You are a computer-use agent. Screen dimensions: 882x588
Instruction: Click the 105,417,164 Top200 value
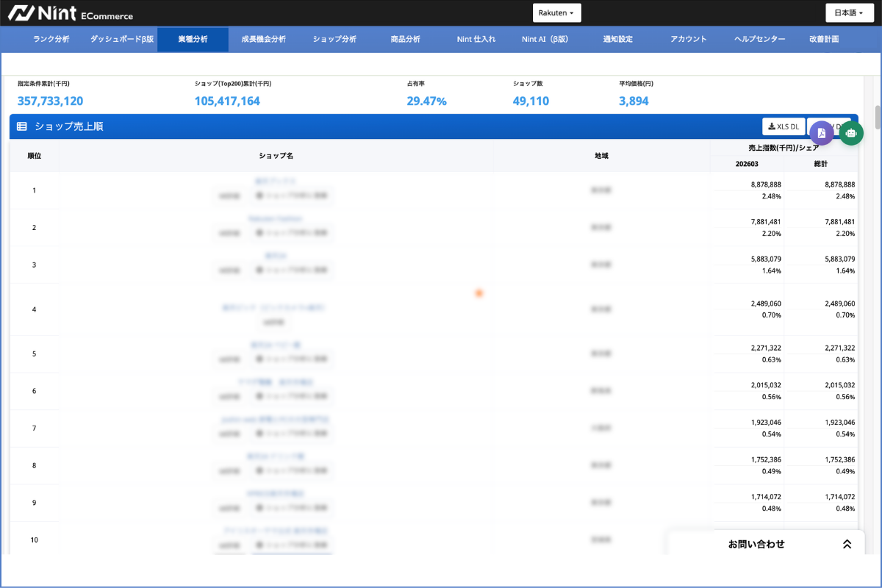pos(227,101)
